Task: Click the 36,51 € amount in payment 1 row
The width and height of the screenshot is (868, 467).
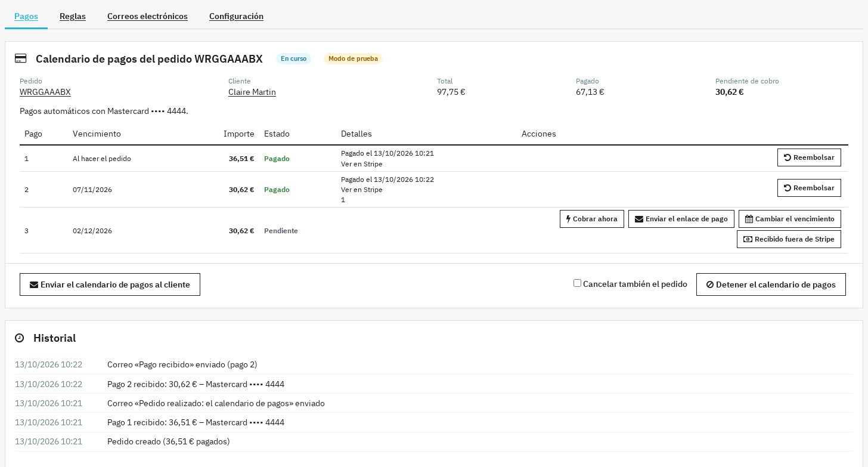Action: 241,159
